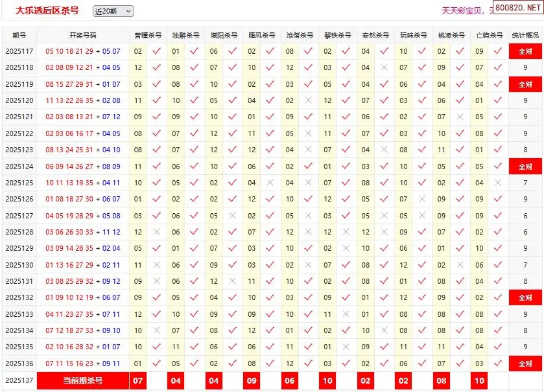544x392 pixels.
Task: Click the X mark for 堪阳 in row 2025127
Action: click(232, 216)
